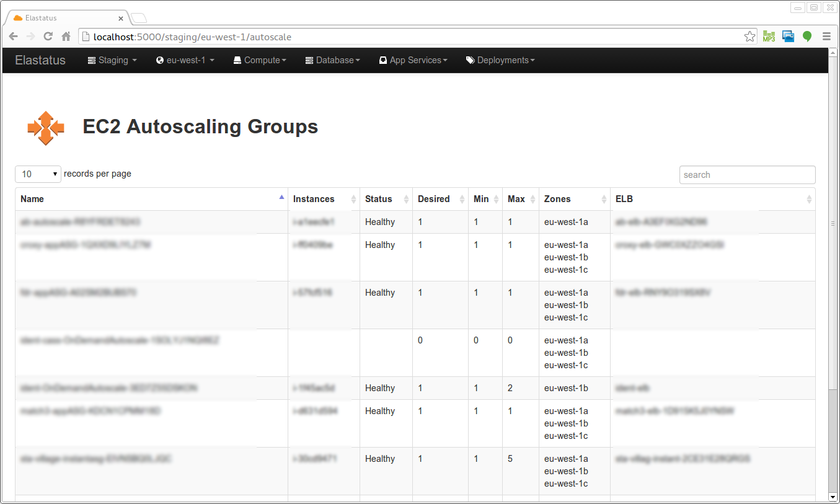Screen dimensions: 840x504
Task: Sort table by Min column
Action: pyautogui.click(x=485, y=199)
